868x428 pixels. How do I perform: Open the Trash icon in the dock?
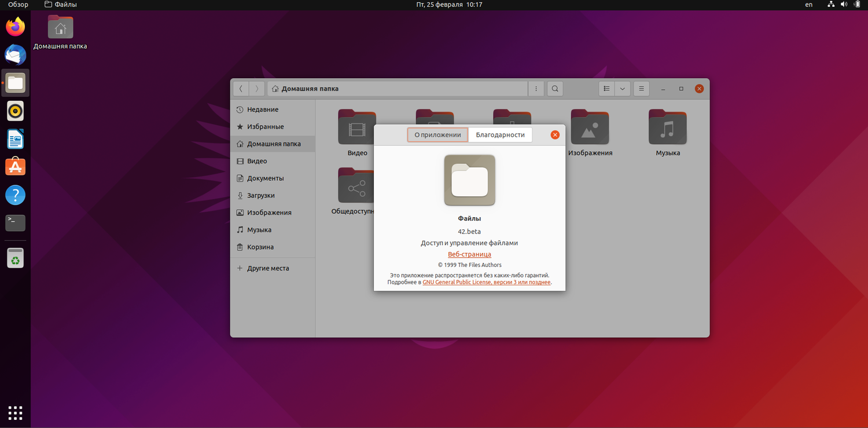point(16,258)
